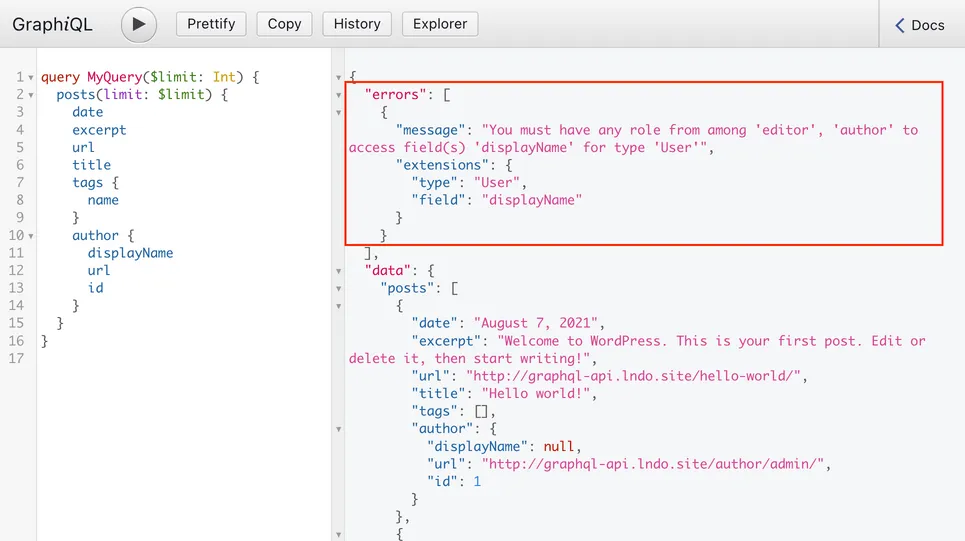Click the Docs chevron arrow icon
The width and height of the screenshot is (965, 541).
coord(900,25)
